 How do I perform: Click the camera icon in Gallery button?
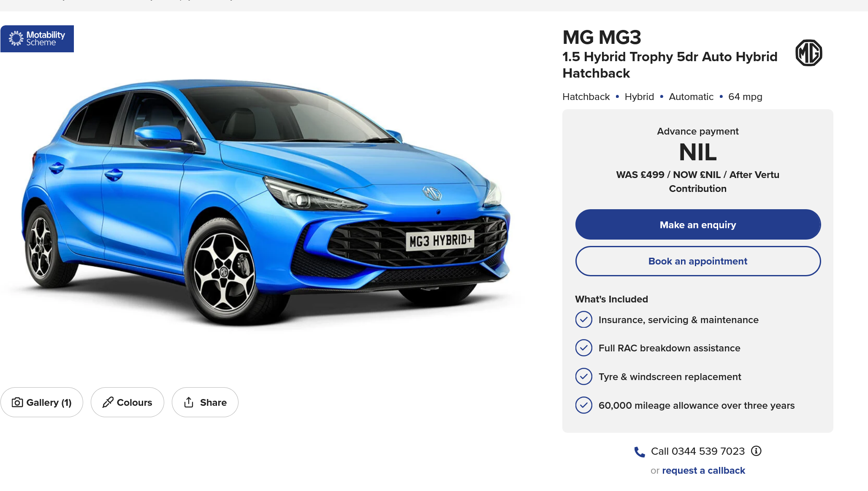[17, 402]
